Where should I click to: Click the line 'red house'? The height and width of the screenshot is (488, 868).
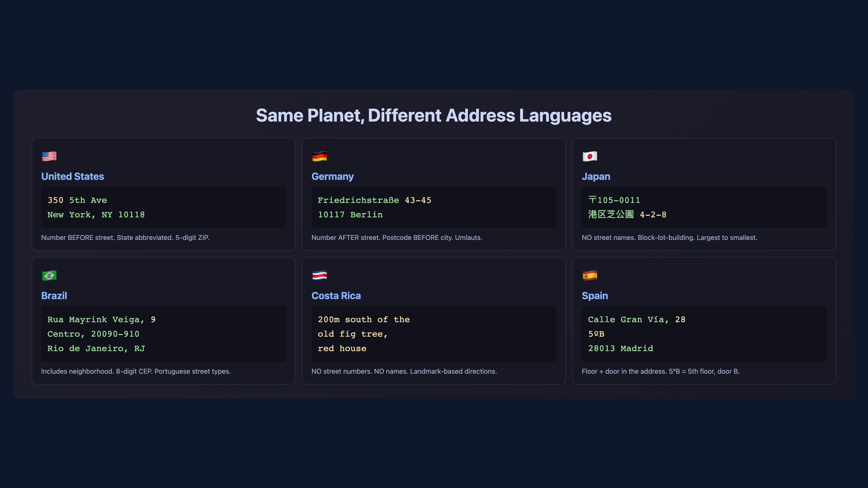pos(342,349)
